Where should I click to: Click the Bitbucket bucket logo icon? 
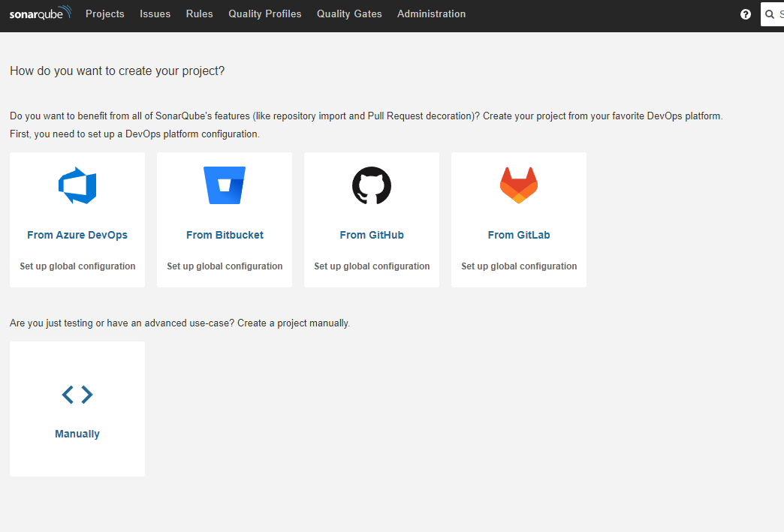tap(225, 185)
